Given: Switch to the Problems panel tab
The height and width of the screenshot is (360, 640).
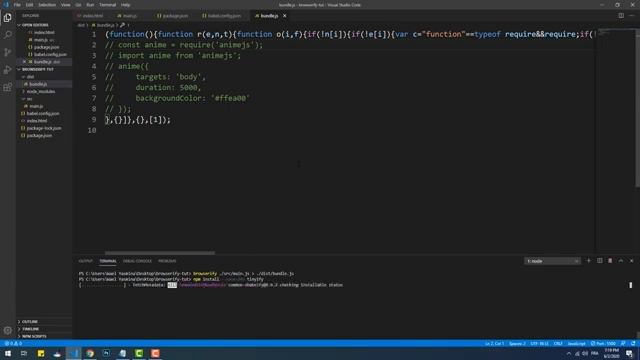Looking at the screenshot, I should pos(167,261).
